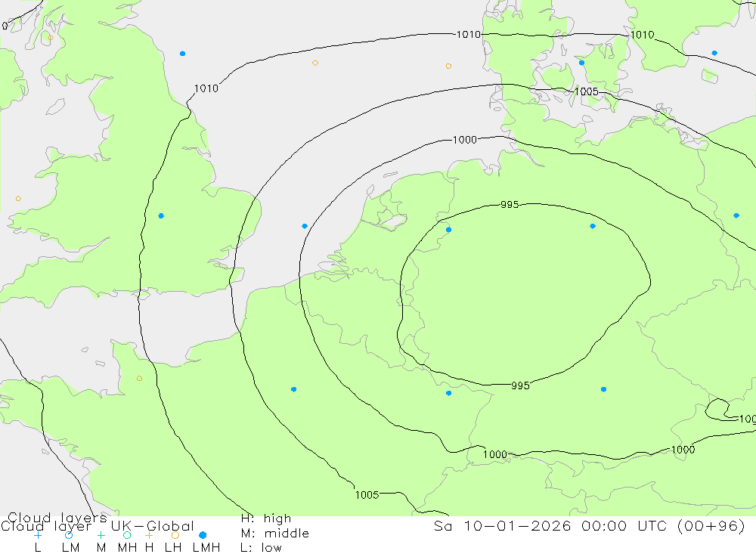
Task: Select the blue cloud marker over southern Sweden
Action: tap(714, 53)
